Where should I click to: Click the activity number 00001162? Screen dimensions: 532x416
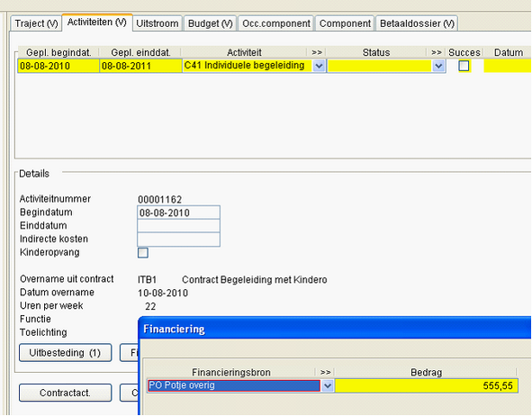[160, 200]
